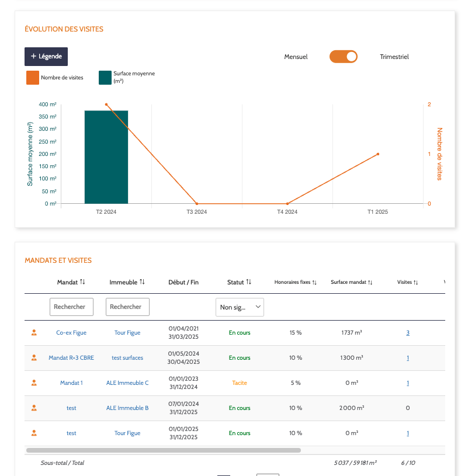The width and height of the screenshot is (461, 476).
Task: Click the person icon beside Co-ex Figue
Action: point(34,332)
